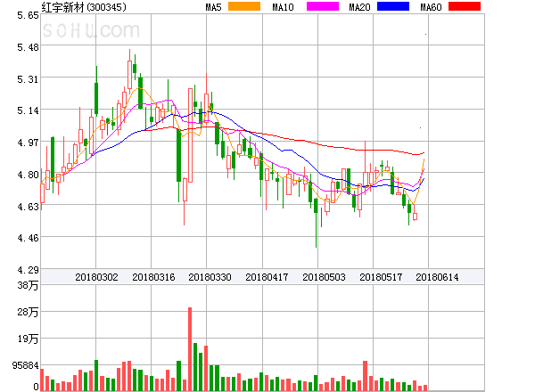Click the orange MA5 legend swatch

click(244, 6)
